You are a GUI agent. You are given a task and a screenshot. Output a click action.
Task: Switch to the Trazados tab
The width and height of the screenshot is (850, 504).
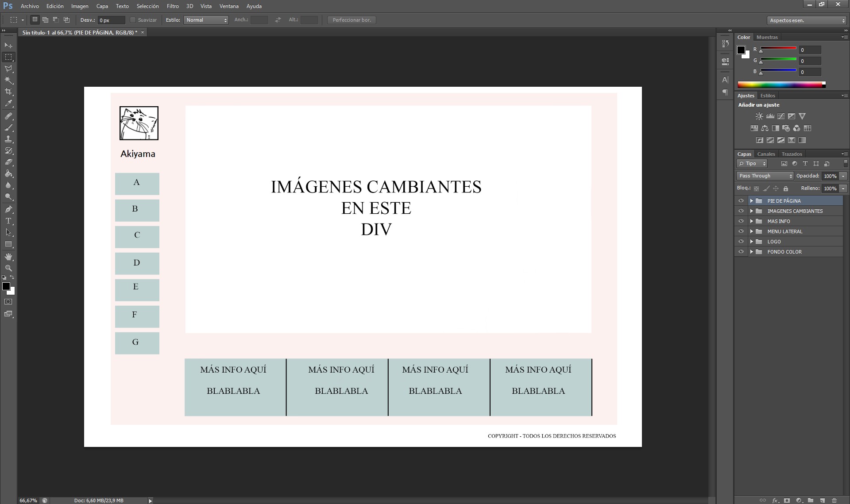792,154
